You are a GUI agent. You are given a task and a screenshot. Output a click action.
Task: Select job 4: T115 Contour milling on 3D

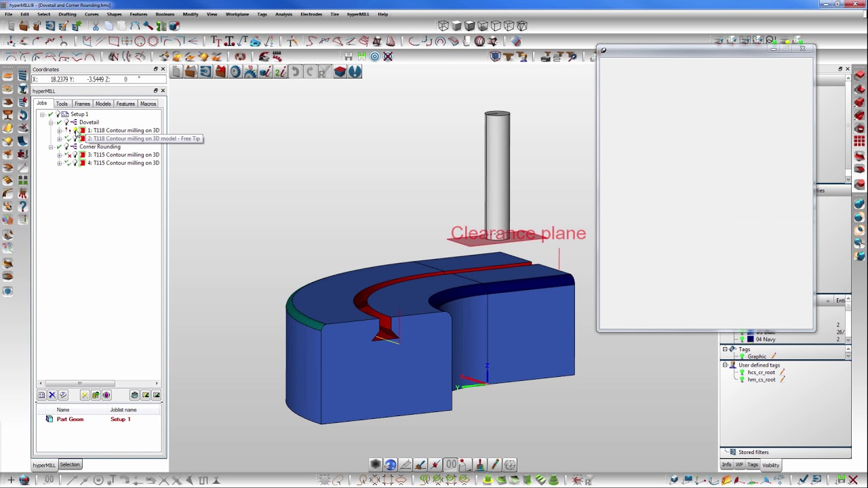(123, 163)
